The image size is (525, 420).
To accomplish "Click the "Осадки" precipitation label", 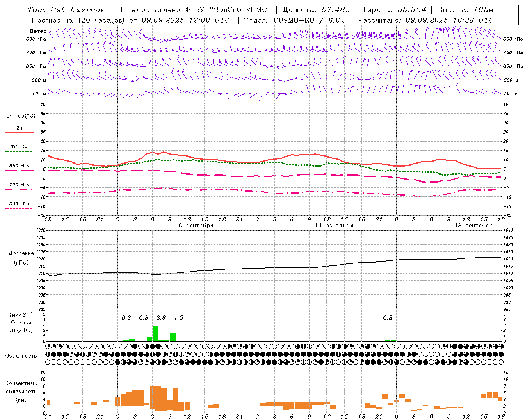I will [x=21, y=322].
